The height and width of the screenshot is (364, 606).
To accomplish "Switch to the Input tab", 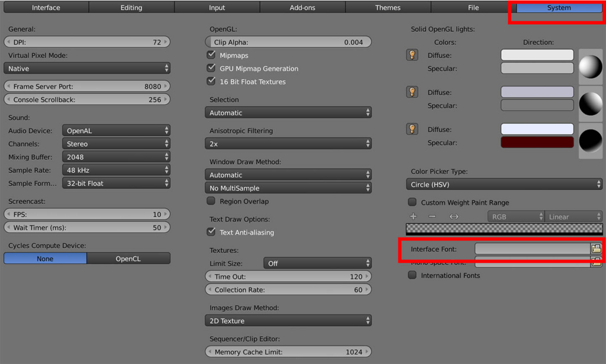I will (217, 7).
